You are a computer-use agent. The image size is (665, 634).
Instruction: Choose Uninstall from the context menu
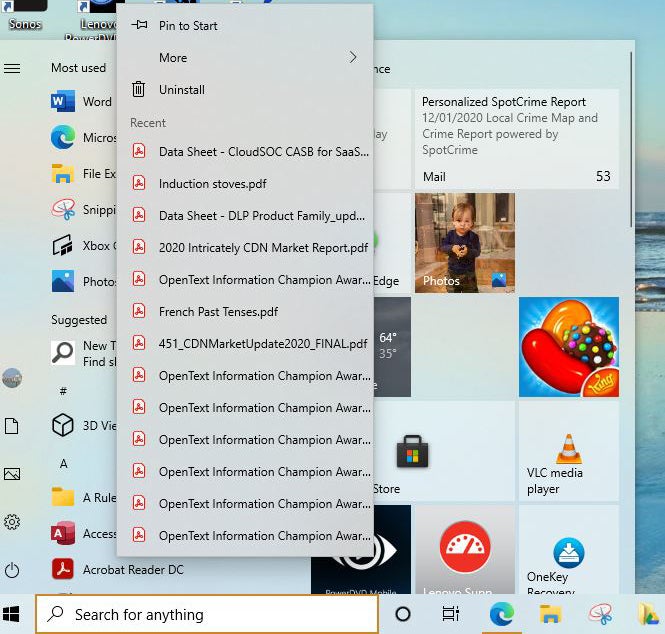pyautogui.click(x=245, y=89)
